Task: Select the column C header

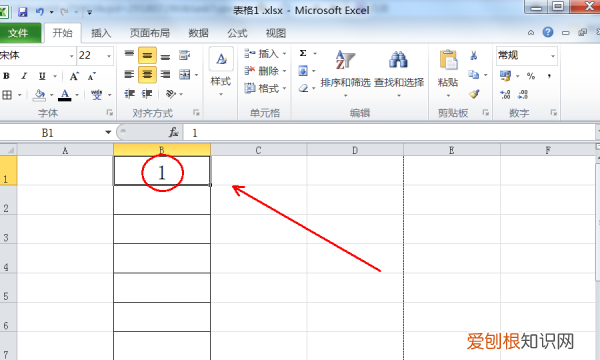Action: click(259, 150)
